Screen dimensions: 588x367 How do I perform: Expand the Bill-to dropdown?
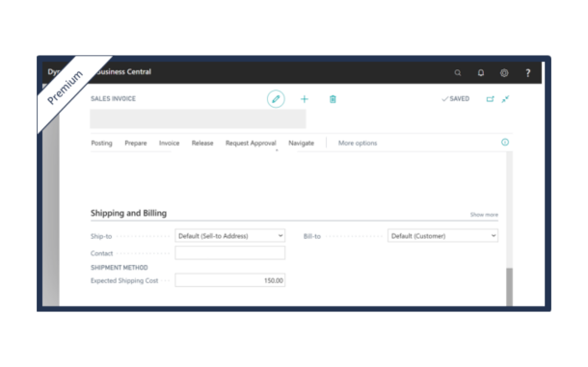coord(442,236)
